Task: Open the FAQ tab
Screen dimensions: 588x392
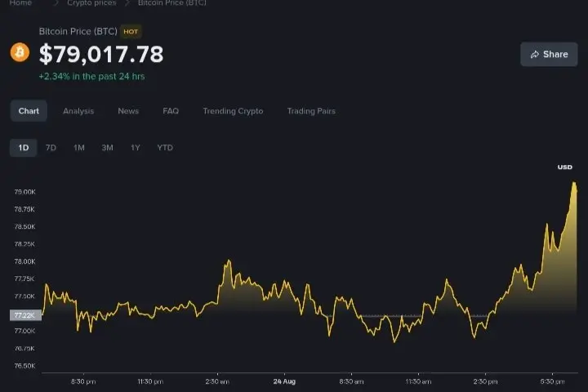Action: [171, 111]
